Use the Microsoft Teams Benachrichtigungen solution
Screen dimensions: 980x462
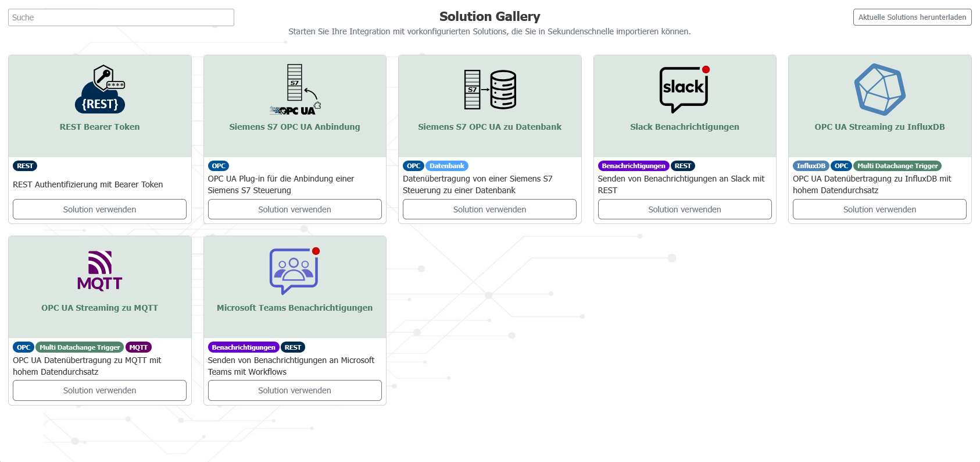[x=295, y=390]
